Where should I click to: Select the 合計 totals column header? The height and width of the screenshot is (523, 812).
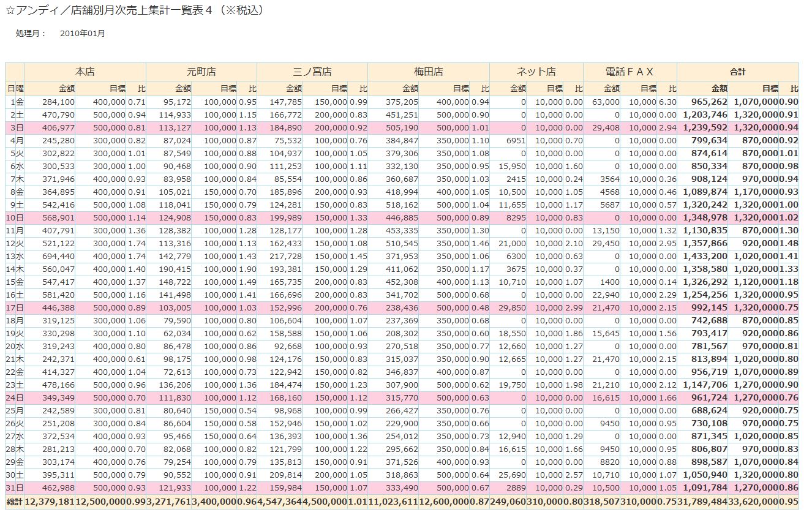pos(738,72)
